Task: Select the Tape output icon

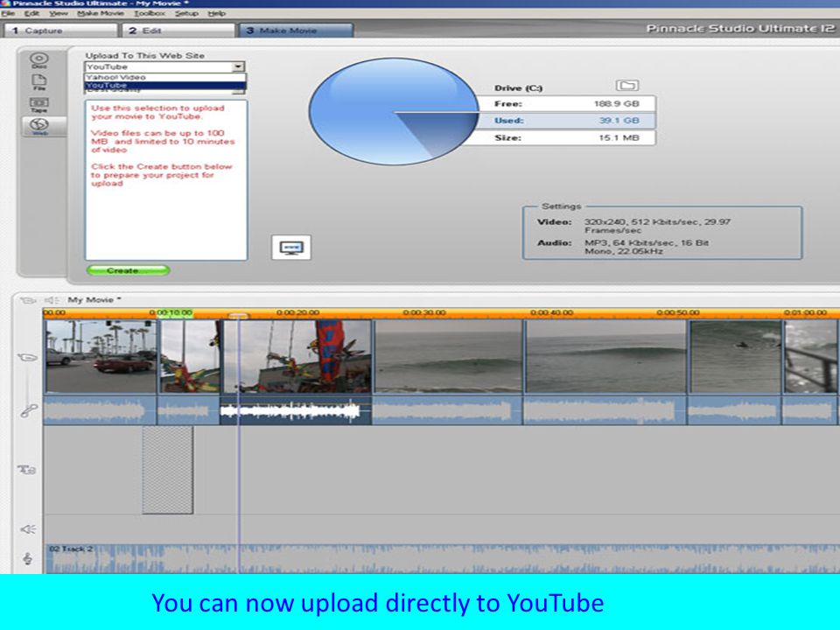Action: click(x=38, y=104)
